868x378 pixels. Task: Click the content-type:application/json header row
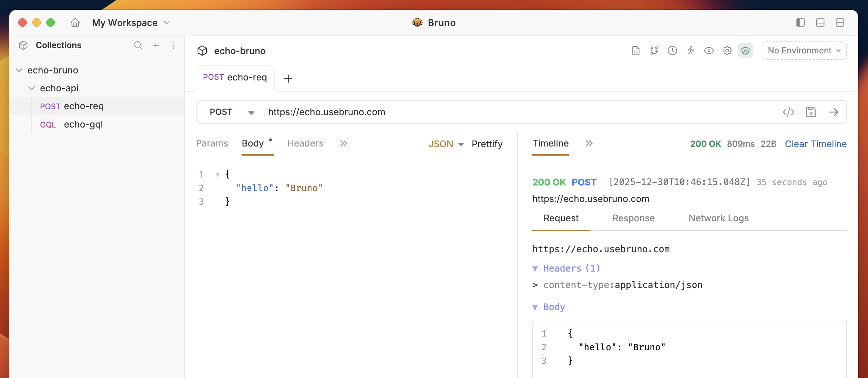click(x=617, y=285)
